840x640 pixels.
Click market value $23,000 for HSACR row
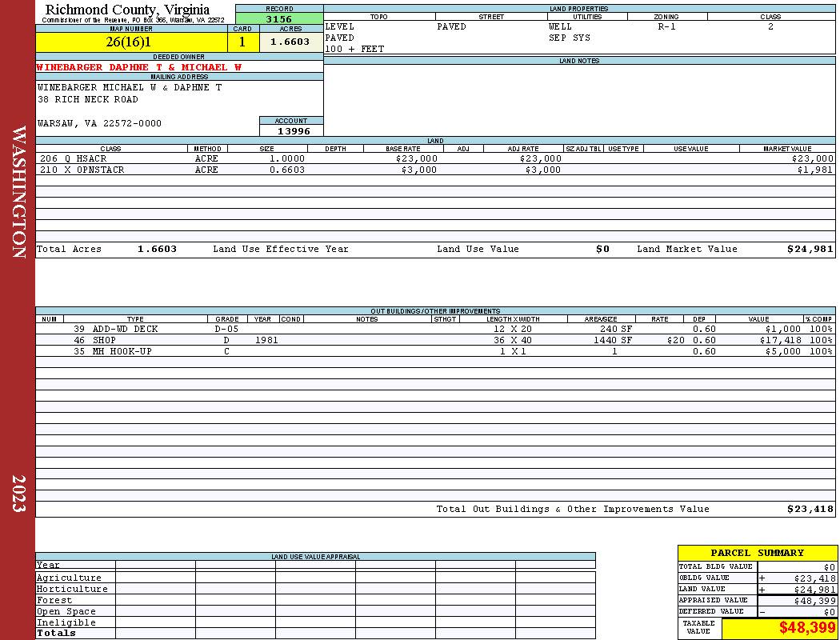tap(813, 159)
